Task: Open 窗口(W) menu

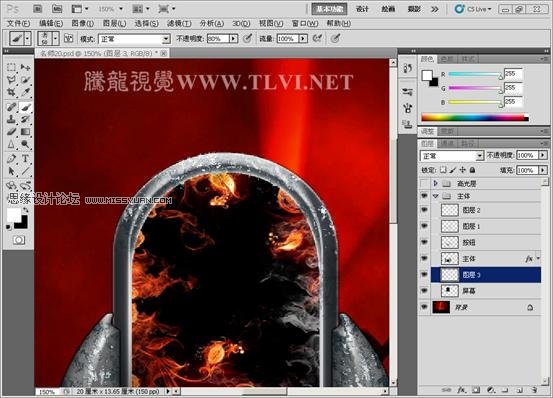Action: click(x=305, y=24)
